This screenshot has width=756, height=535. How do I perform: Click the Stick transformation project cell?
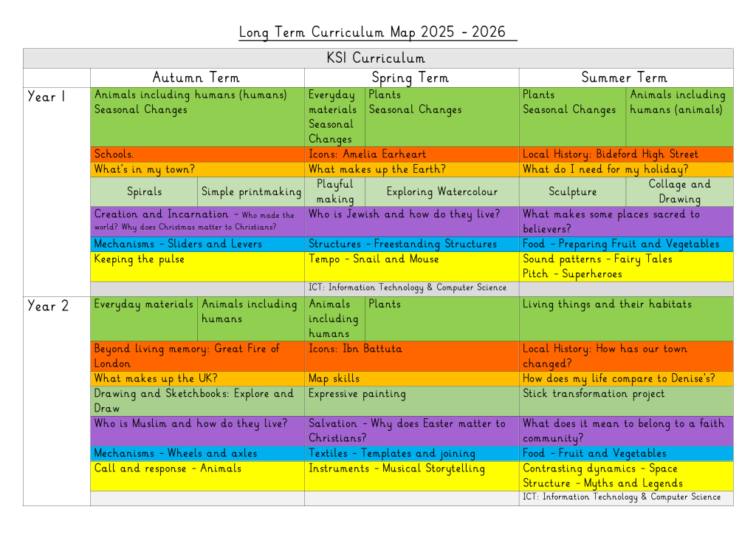click(x=594, y=394)
